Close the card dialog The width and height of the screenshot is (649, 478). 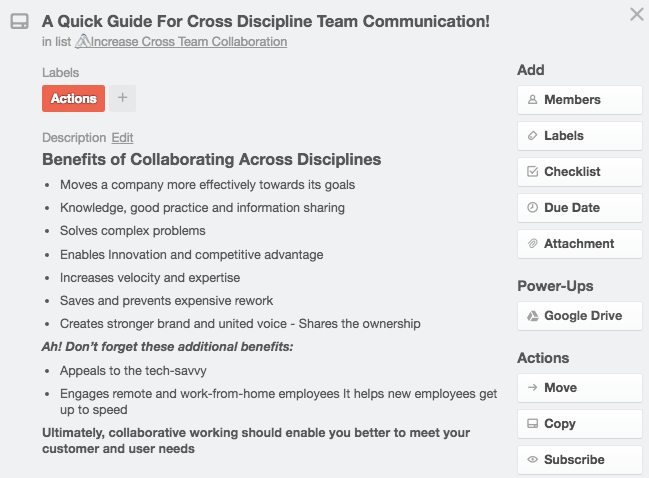(x=636, y=14)
